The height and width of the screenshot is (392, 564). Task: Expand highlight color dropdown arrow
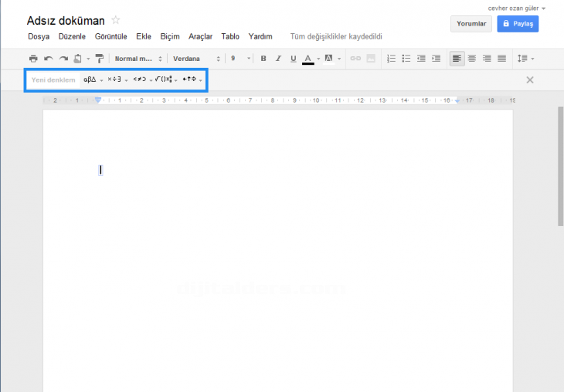339,59
